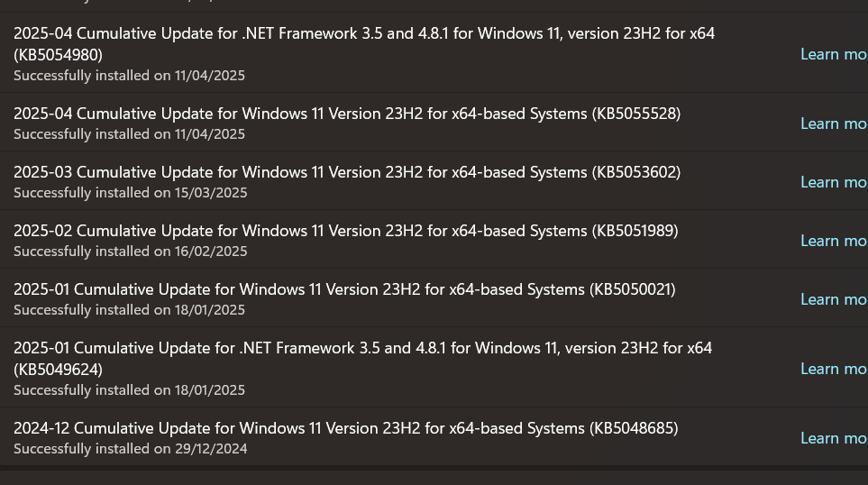Select the 2025-04 .NET Framework cumulative update title
Viewport: 868px width, 485px height.
click(x=363, y=34)
